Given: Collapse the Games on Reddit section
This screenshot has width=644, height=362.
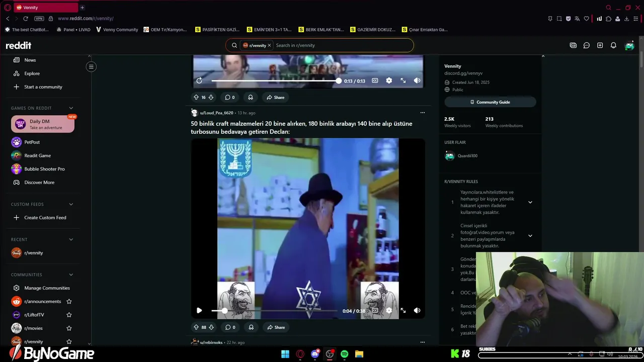Looking at the screenshot, I should 71,108.
